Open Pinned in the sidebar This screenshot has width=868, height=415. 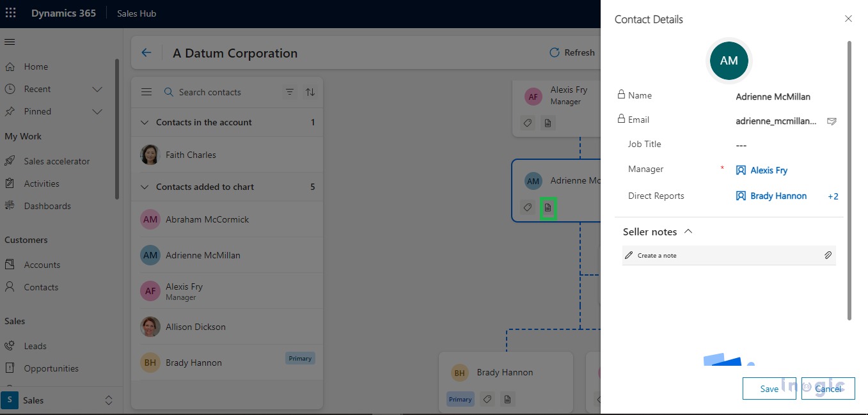[37, 111]
